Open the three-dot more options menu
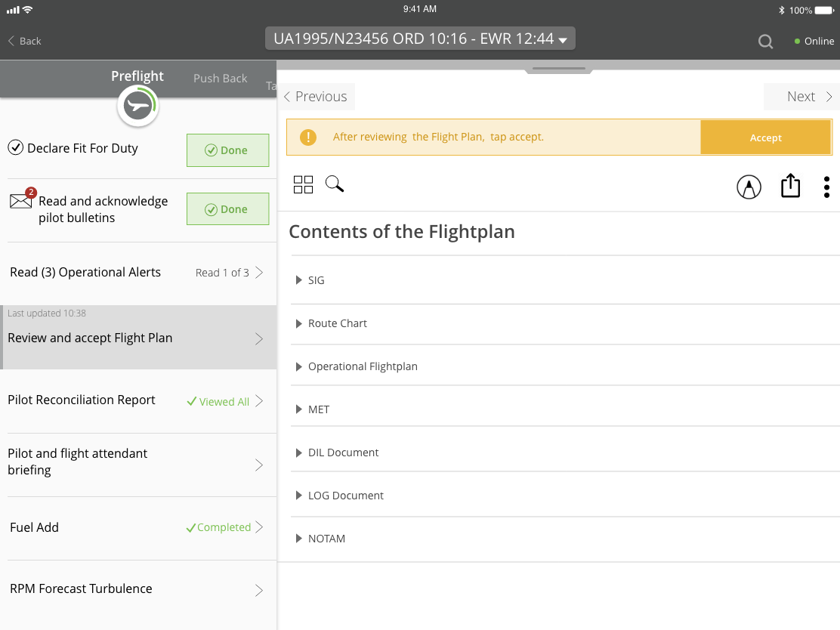Image resolution: width=840 pixels, height=630 pixels. click(827, 187)
